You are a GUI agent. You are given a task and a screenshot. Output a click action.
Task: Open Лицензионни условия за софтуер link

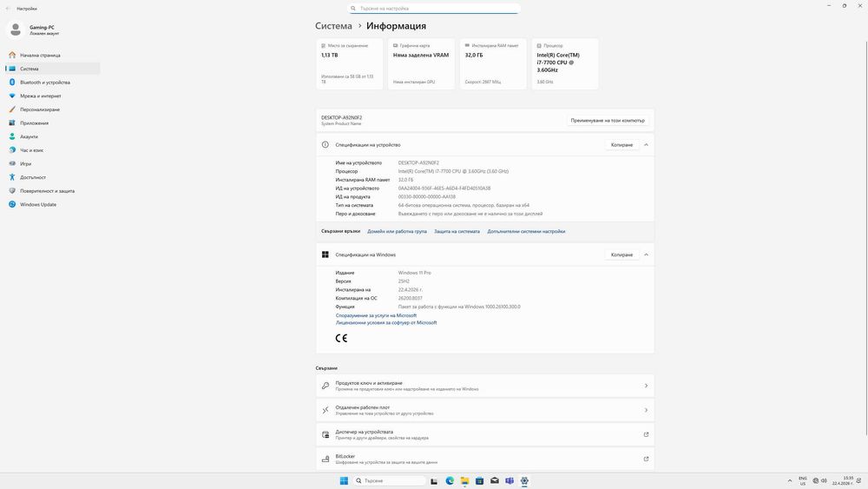(x=386, y=322)
